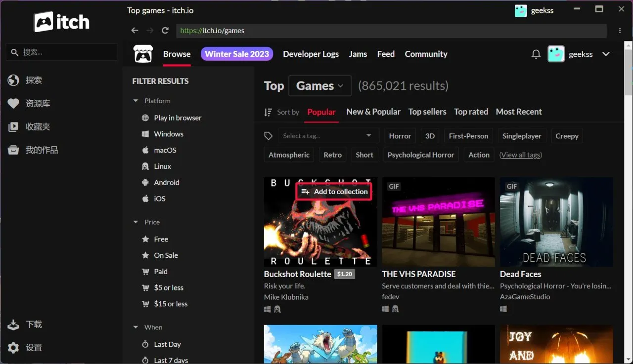Screen dimensions: 633x364
Task: Open THE VHS PARADISE thumbnail
Action: [438, 222]
